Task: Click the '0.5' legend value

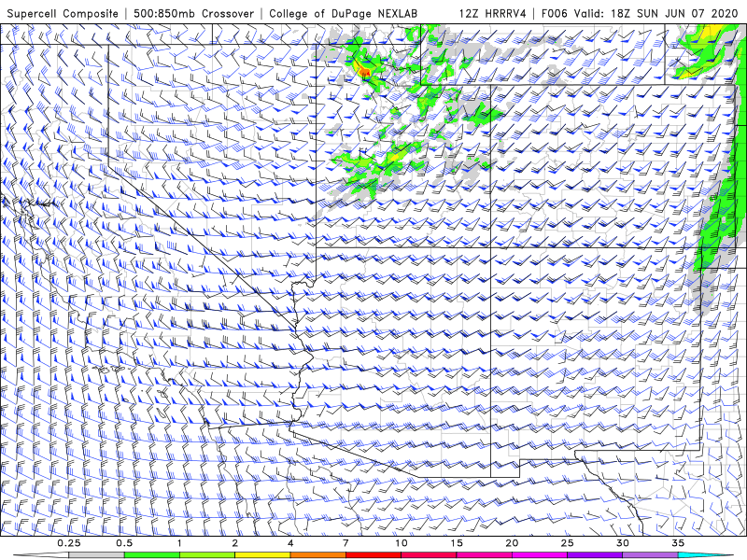Action: pyautogui.click(x=124, y=543)
